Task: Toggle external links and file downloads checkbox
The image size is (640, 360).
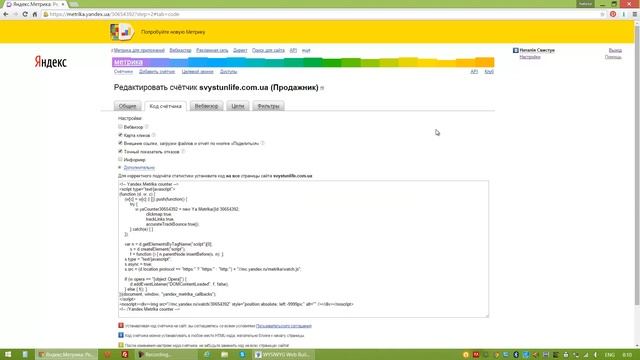Action: coord(120,143)
